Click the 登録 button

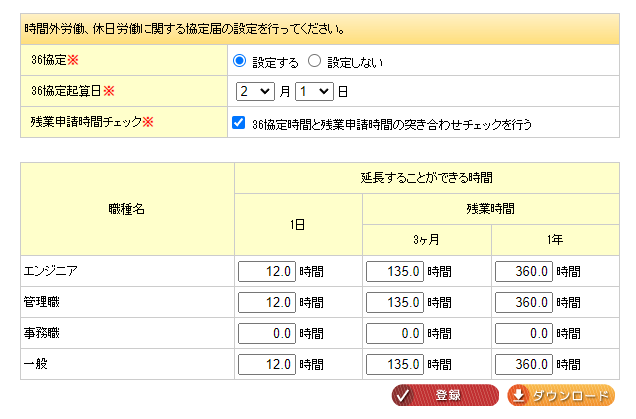click(445, 395)
